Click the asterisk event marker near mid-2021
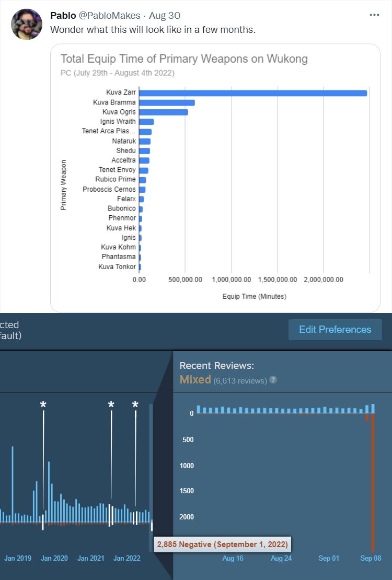The width and height of the screenshot is (392, 580). (111, 404)
